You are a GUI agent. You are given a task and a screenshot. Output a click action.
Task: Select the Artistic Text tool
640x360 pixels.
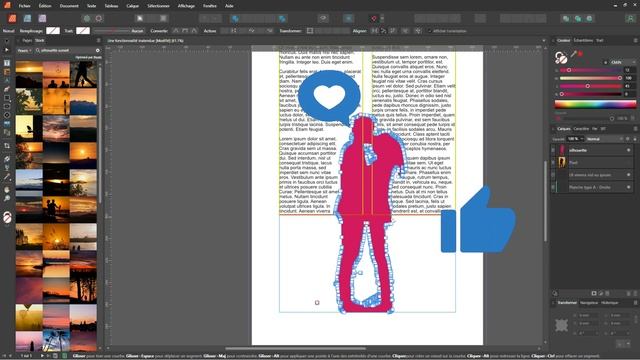pos(7,80)
